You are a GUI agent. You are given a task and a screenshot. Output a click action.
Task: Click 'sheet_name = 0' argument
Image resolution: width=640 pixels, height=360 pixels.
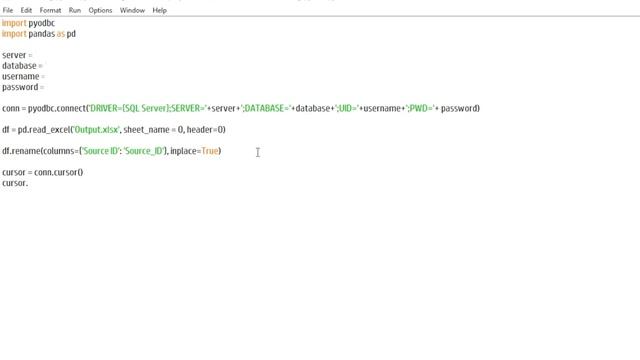153,130
